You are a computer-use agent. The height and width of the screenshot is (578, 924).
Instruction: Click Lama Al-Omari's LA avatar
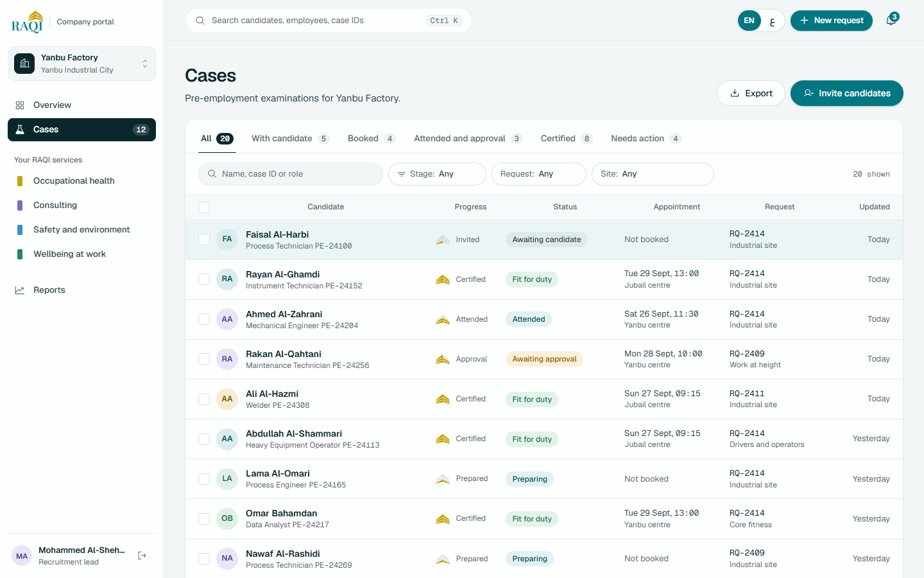[227, 478]
